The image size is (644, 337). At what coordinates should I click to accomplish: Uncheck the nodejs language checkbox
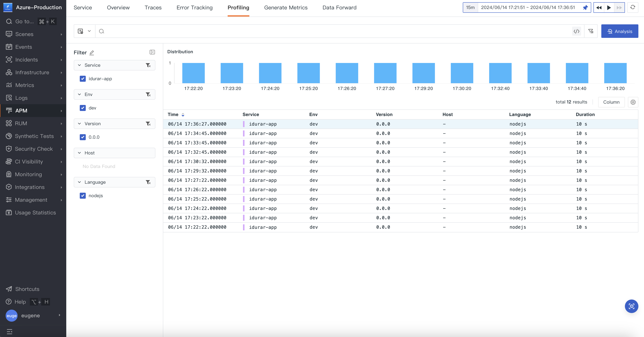tap(83, 195)
